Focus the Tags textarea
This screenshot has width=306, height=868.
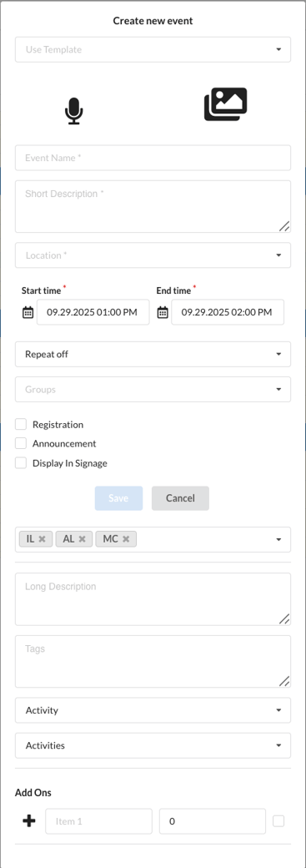point(153,662)
